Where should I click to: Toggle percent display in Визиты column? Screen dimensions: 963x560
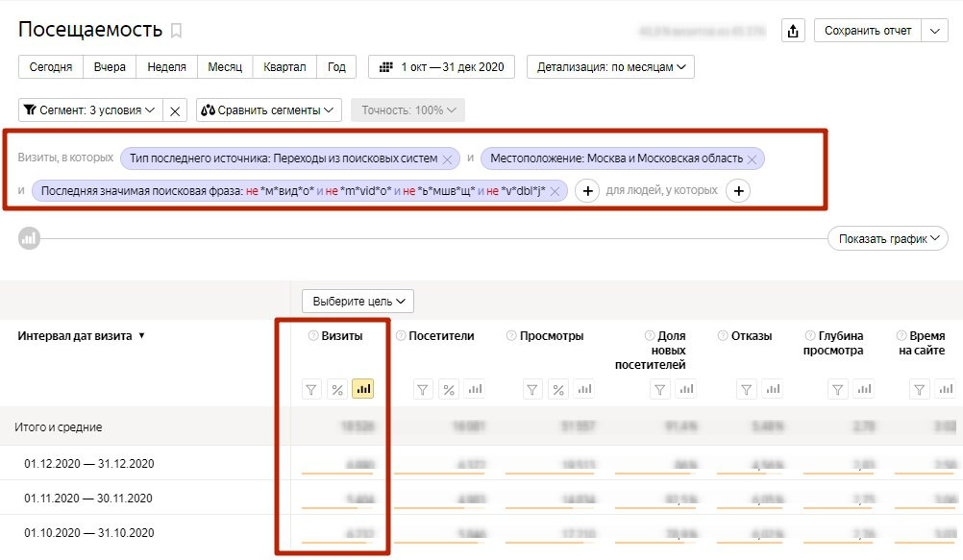337,389
